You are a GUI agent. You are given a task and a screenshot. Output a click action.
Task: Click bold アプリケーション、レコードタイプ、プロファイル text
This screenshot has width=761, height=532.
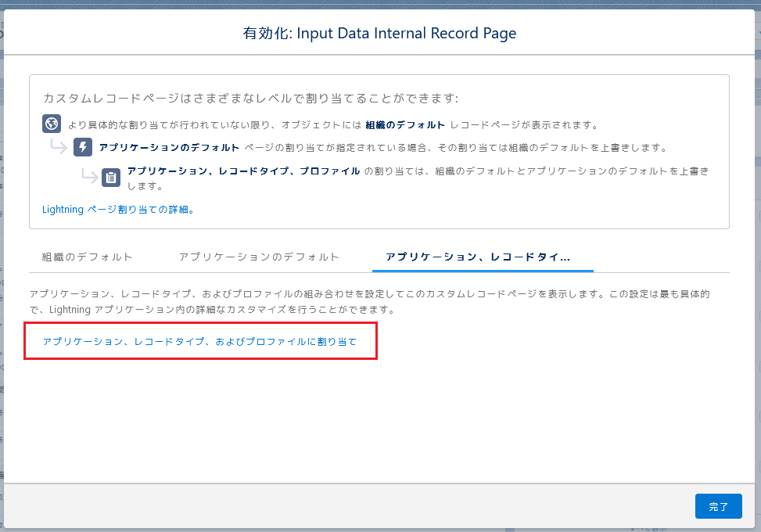pos(244,171)
